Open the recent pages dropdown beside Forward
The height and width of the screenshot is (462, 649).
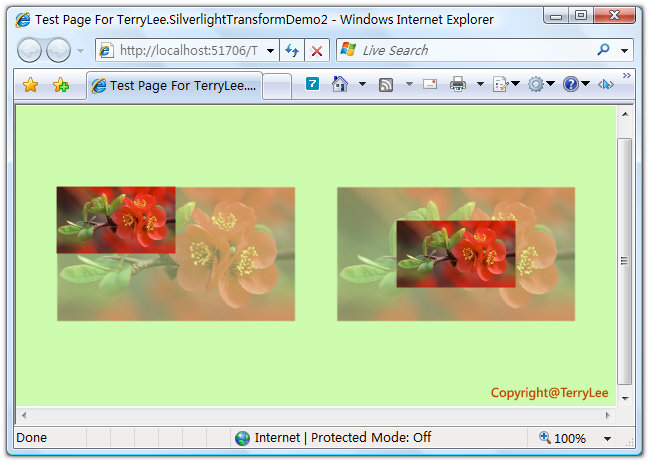click(81, 51)
